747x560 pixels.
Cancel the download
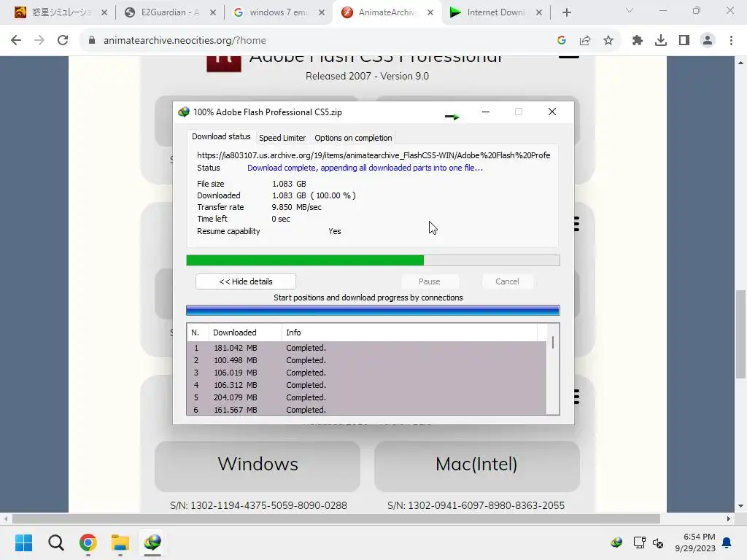pyautogui.click(x=507, y=281)
